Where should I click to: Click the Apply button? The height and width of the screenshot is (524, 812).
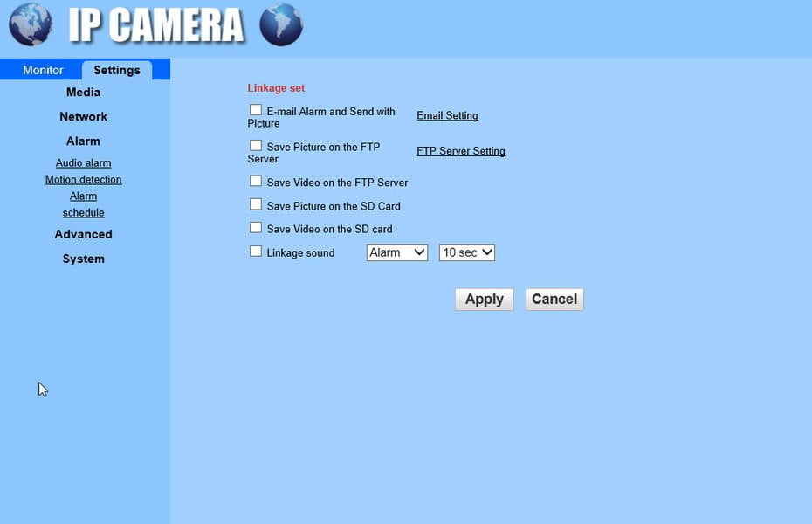click(485, 300)
